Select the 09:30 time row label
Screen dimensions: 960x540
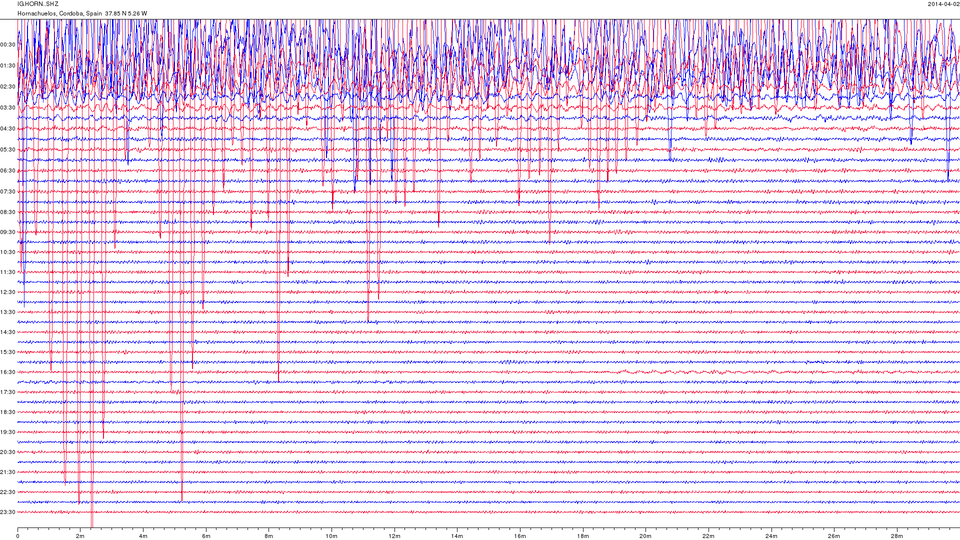coord(8,232)
